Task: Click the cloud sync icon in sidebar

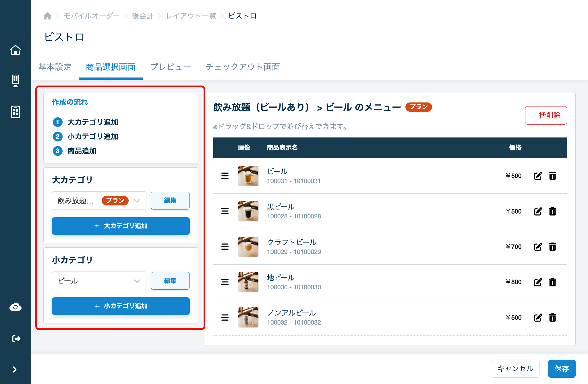Action: [x=16, y=307]
